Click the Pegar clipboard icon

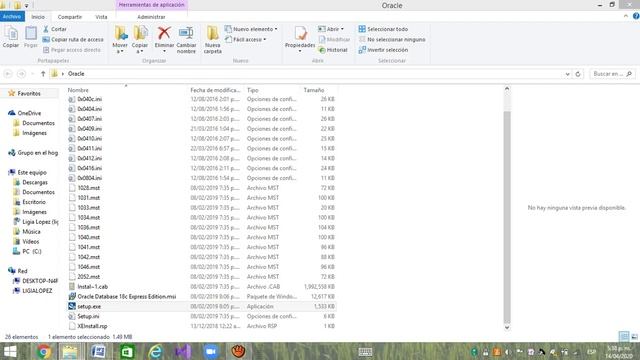[31, 37]
